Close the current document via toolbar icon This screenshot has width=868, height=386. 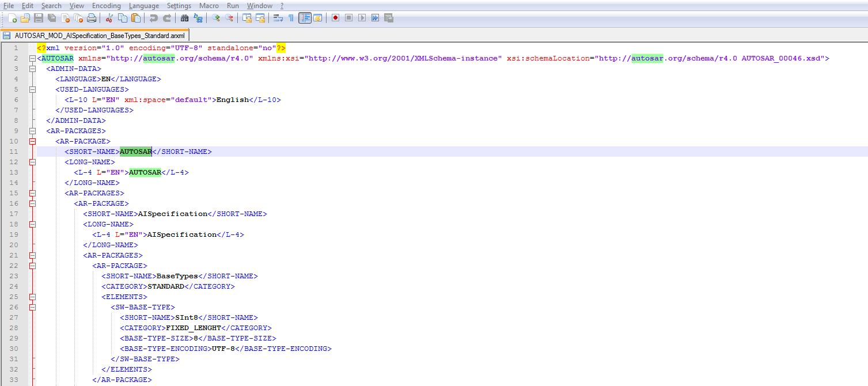click(x=65, y=18)
